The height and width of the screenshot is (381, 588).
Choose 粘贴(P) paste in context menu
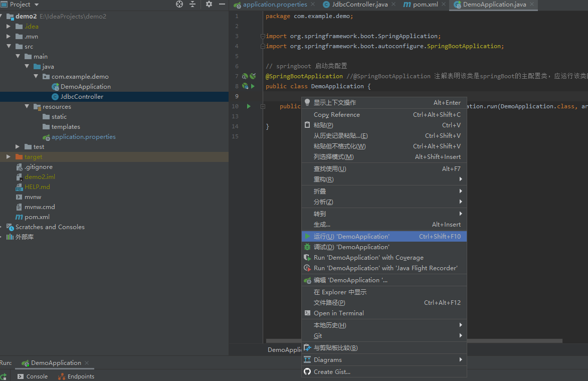pyautogui.click(x=384, y=125)
